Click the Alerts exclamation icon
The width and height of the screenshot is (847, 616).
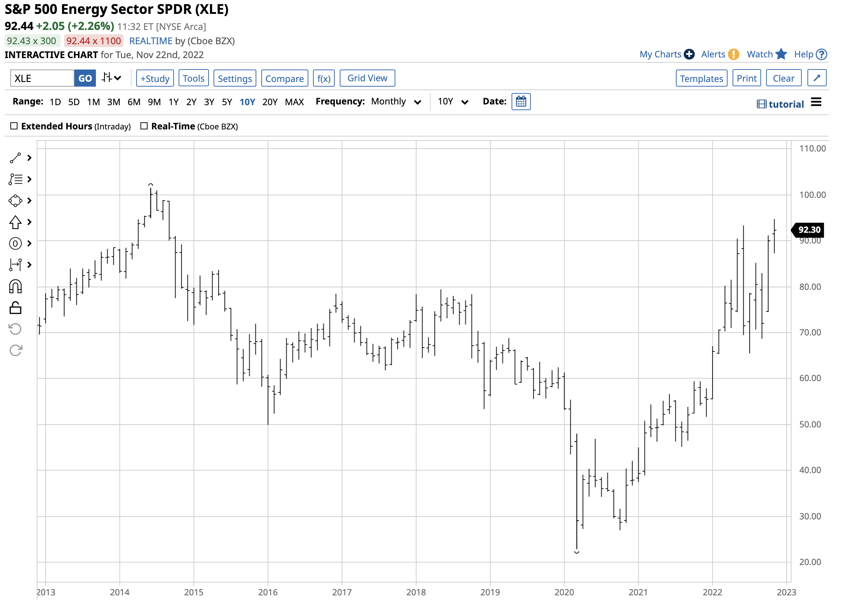pos(734,55)
